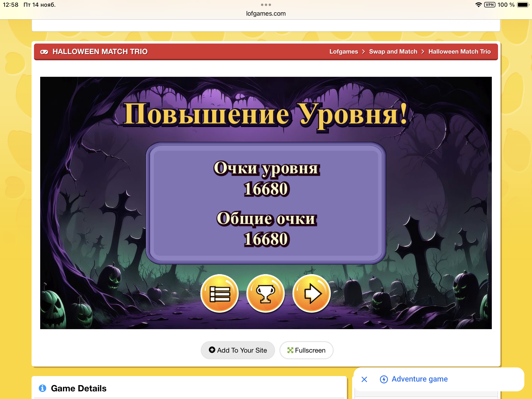The height and width of the screenshot is (399, 532).
Task: Open the Adventure game ad link
Action: click(419, 379)
